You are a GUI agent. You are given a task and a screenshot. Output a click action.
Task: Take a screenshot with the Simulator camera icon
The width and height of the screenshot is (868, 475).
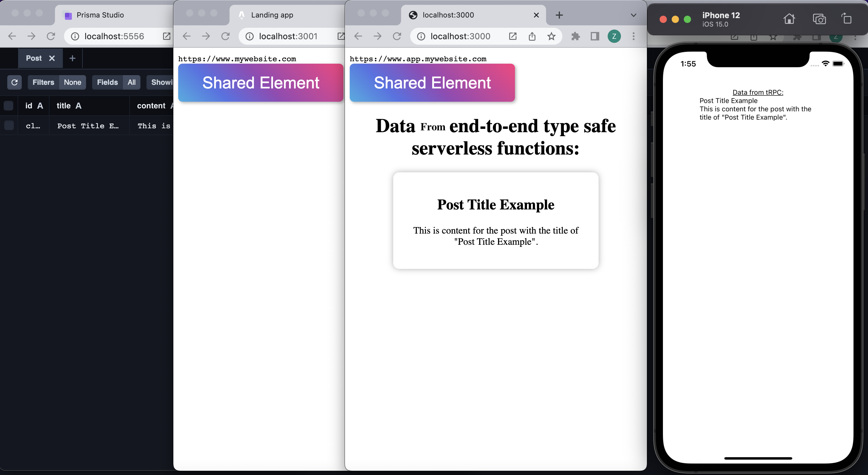pos(819,19)
